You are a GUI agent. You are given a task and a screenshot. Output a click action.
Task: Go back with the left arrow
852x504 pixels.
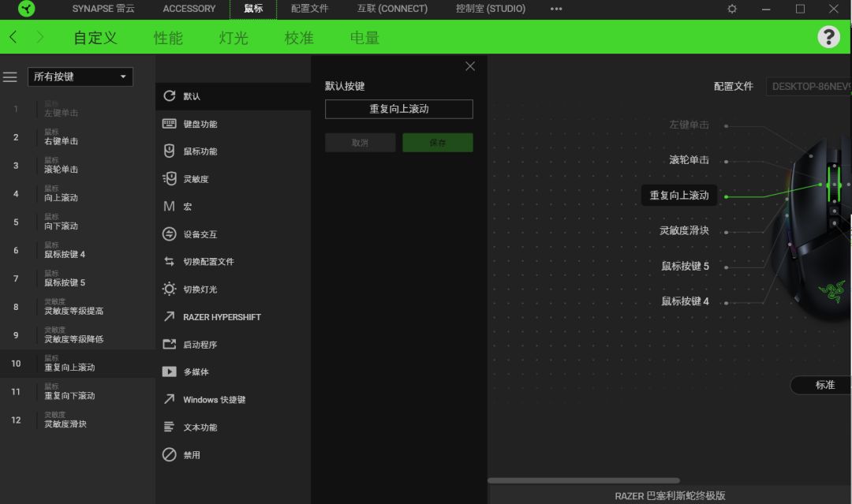pyautogui.click(x=13, y=37)
